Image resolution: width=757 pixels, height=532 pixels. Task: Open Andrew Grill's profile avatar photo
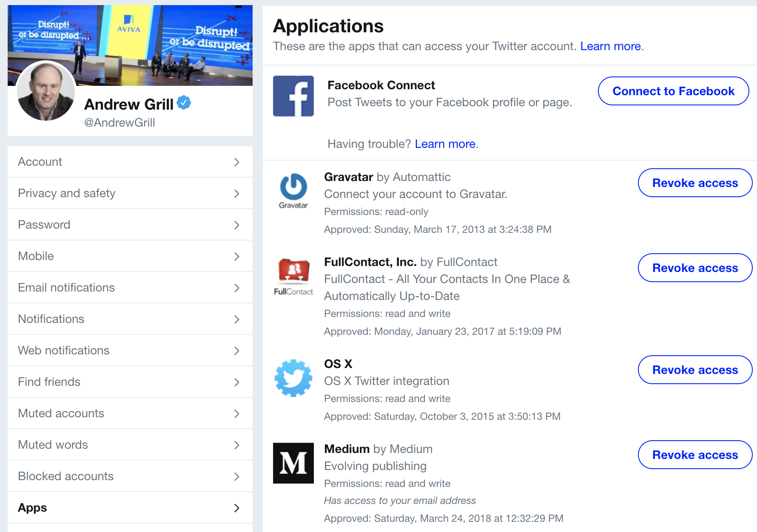pyautogui.click(x=46, y=91)
